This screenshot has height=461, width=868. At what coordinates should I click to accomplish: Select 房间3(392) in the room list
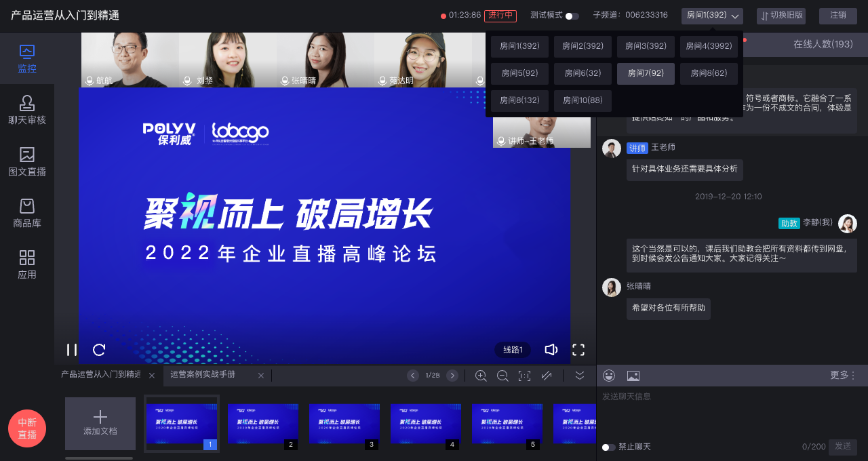(x=646, y=47)
